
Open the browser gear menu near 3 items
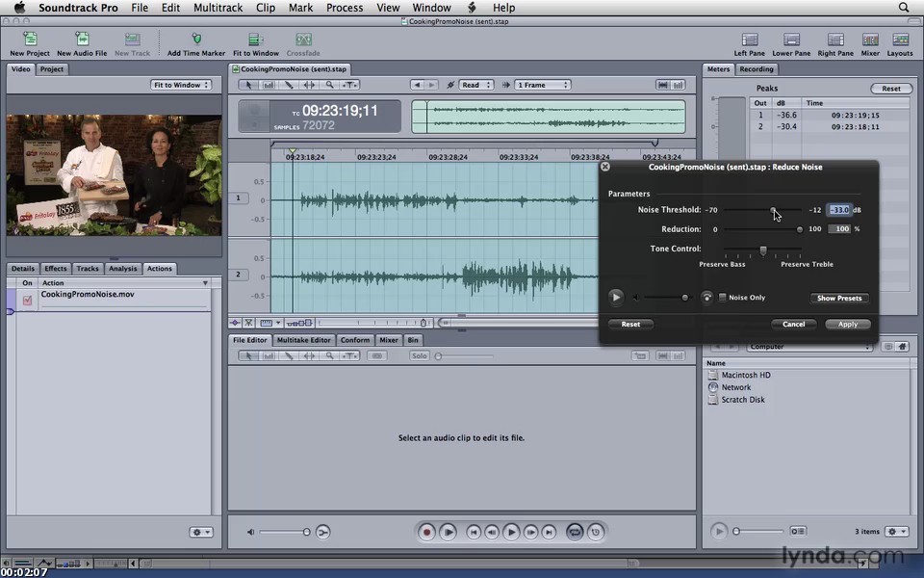(896, 532)
